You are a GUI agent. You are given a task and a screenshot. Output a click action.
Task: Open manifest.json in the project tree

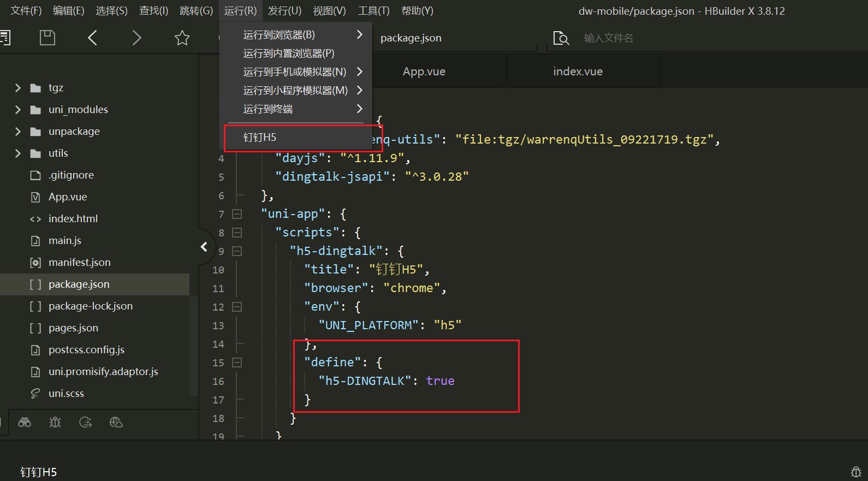pyautogui.click(x=79, y=263)
